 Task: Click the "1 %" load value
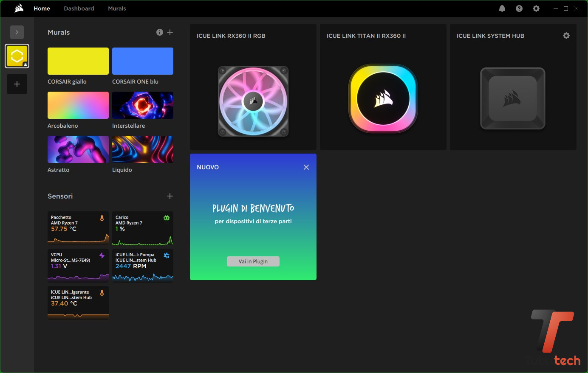120,229
